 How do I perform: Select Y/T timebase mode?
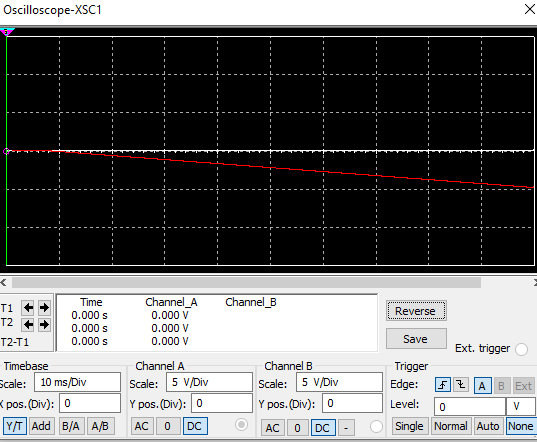click(x=15, y=426)
